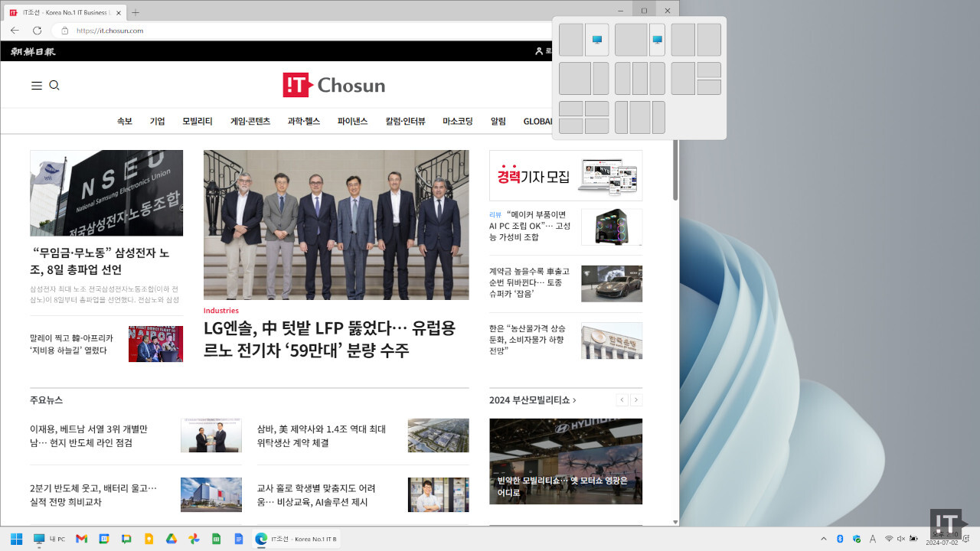Viewport: 980px width, 551px height.
Task: Launch Google Sheets from the taskbar
Action: [x=216, y=539]
